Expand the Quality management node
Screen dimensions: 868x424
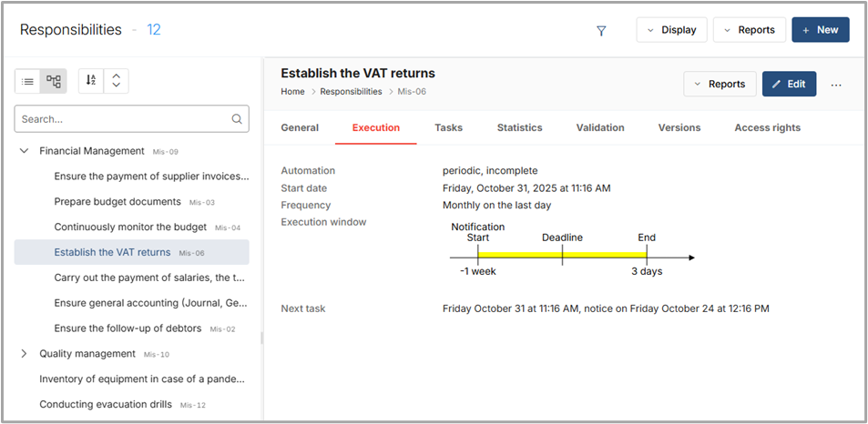click(25, 354)
